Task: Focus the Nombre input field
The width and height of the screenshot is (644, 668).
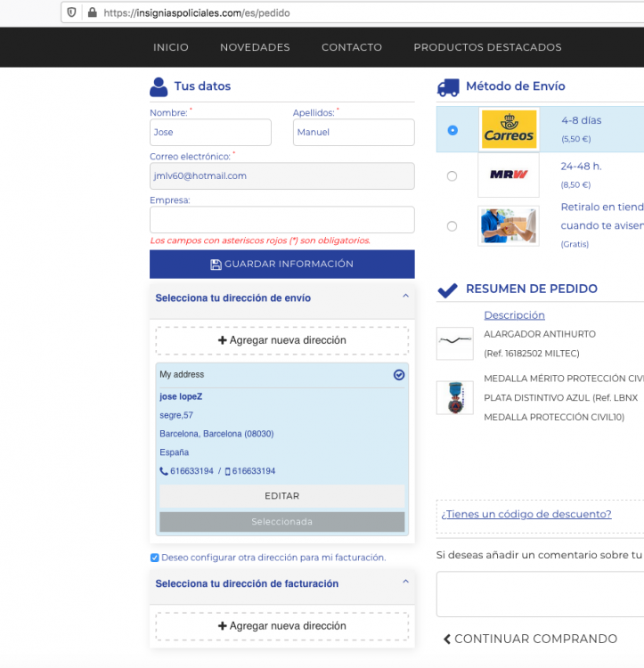Action: tap(210, 133)
